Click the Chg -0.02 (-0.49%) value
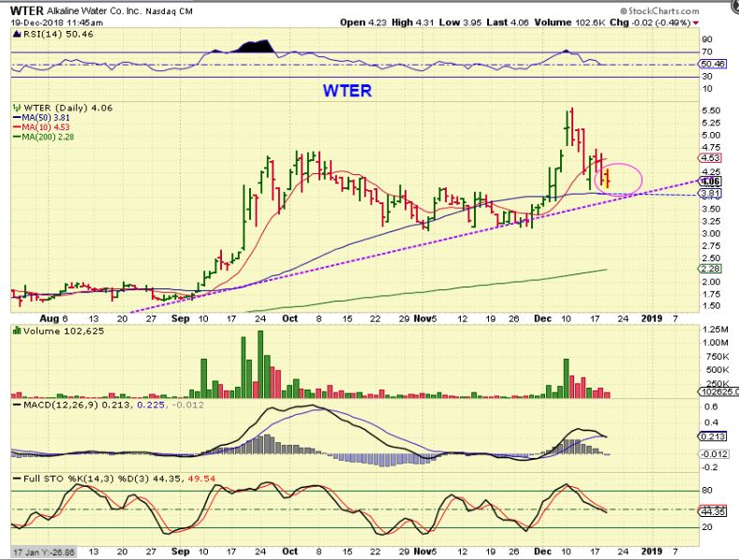 650,22
